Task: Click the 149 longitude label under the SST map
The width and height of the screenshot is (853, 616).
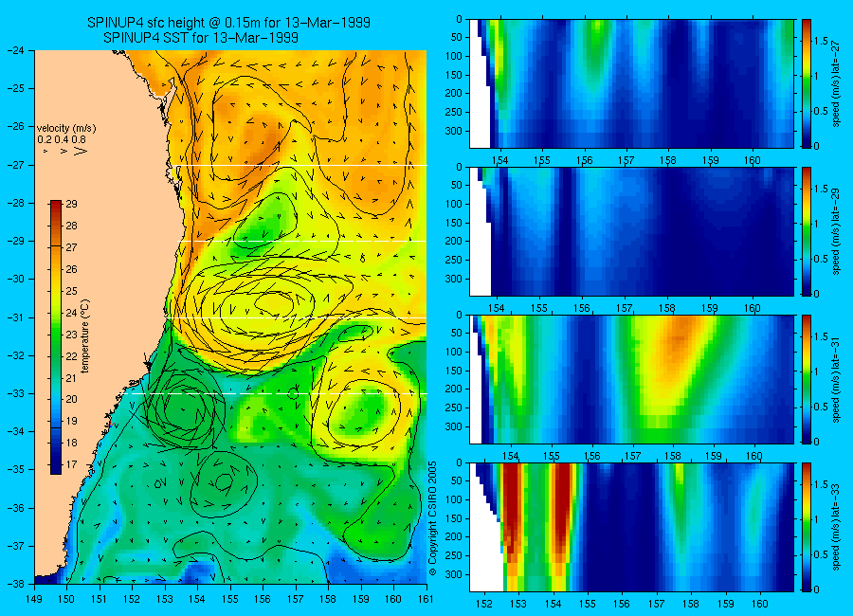Action: pos(34,600)
